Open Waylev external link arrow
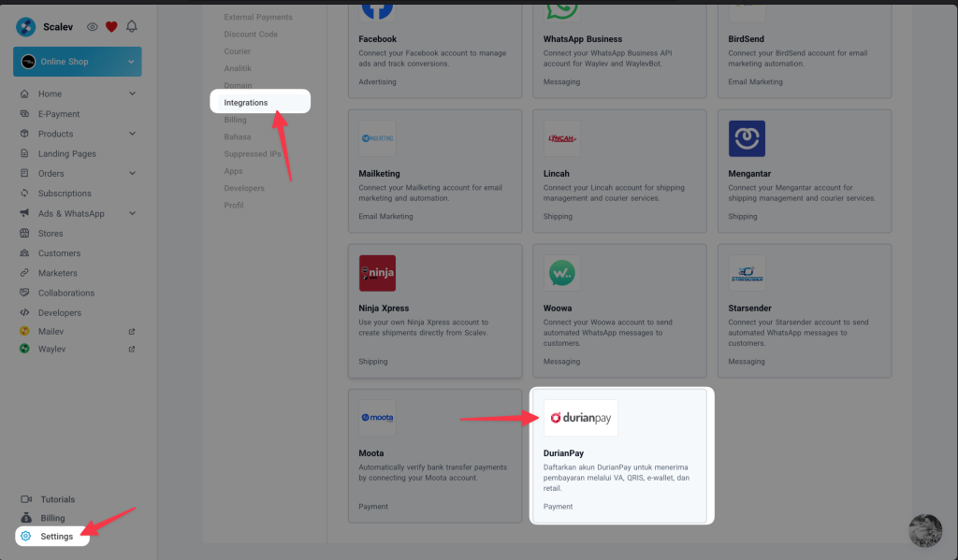The height and width of the screenshot is (560, 958). click(x=131, y=350)
